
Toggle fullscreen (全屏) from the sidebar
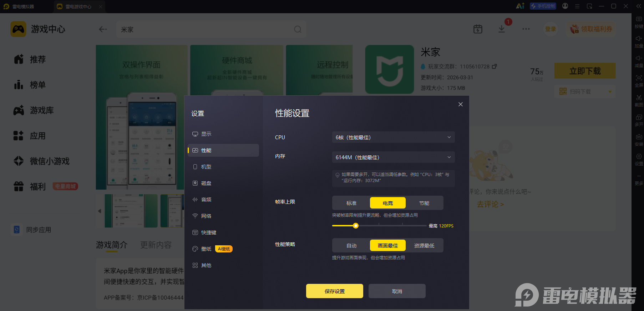(639, 81)
